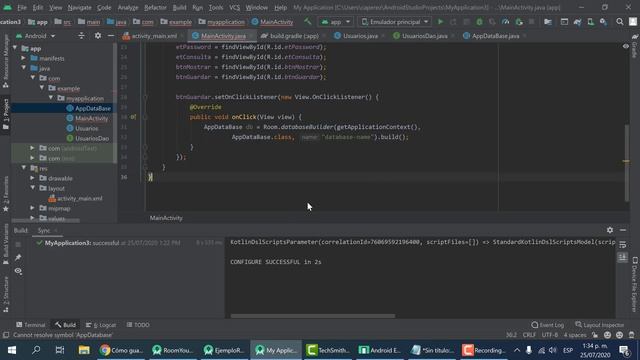Expand the mipmap folder
Viewport: 640px width, 360px height.
[33, 208]
